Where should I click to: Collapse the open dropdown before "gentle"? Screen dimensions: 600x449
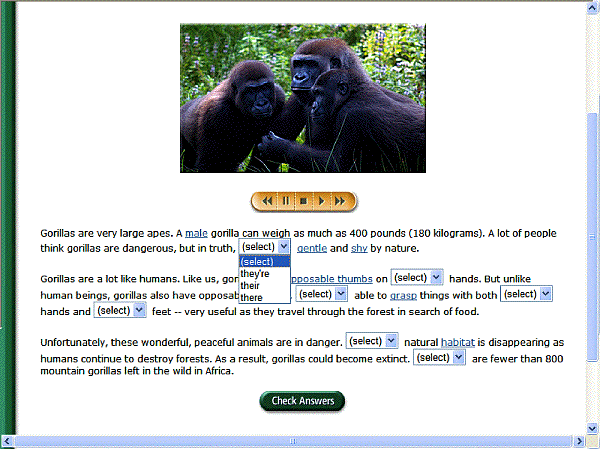tap(284, 247)
